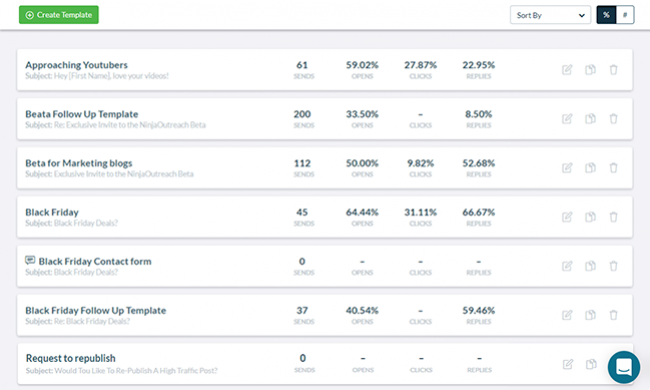Open the Sort By dropdown
This screenshot has width=650, height=390.
550,15
